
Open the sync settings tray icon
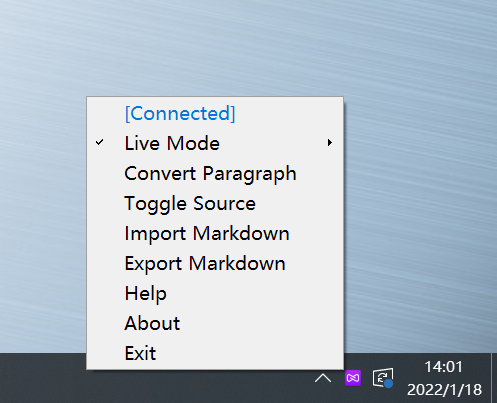coord(383,378)
